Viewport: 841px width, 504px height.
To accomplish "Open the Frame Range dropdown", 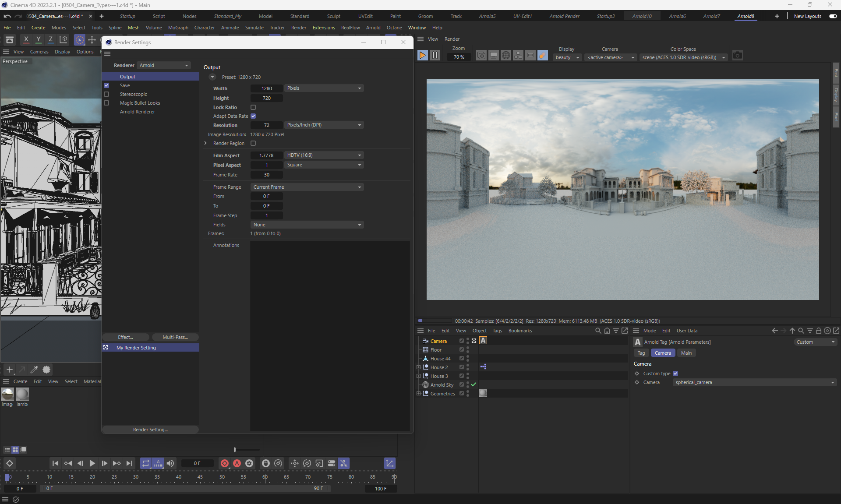I will tap(307, 187).
